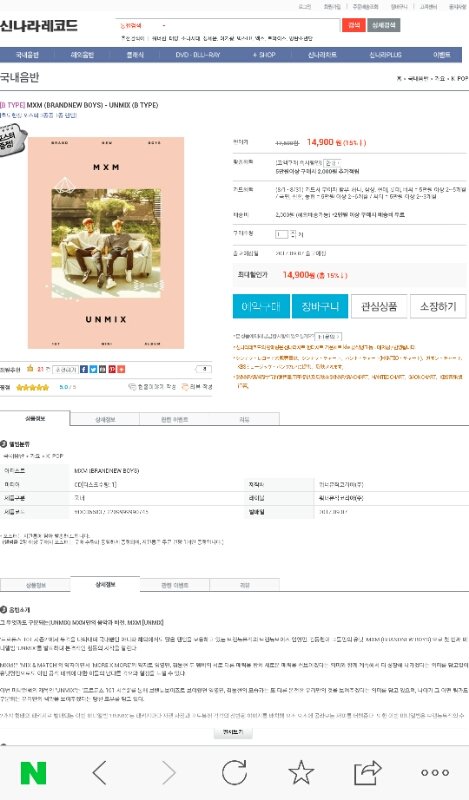Screen dimensions: 469x800
Task: Open the three-dot more menu
Action: coord(435,773)
